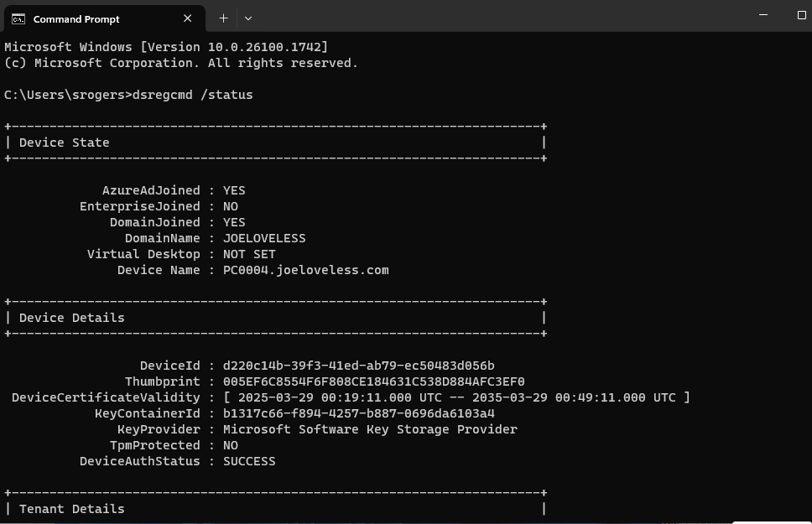Close the Command Prompt tab
The height and width of the screenshot is (524, 812).
[188, 18]
